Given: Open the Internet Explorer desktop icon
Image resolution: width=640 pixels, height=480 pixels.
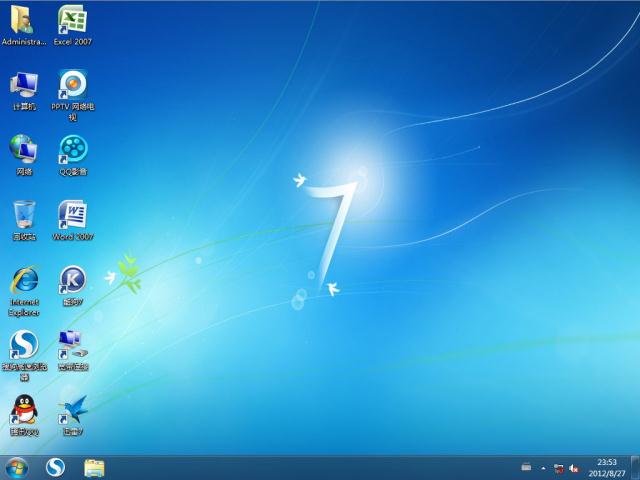Looking at the screenshot, I should point(24,291).
